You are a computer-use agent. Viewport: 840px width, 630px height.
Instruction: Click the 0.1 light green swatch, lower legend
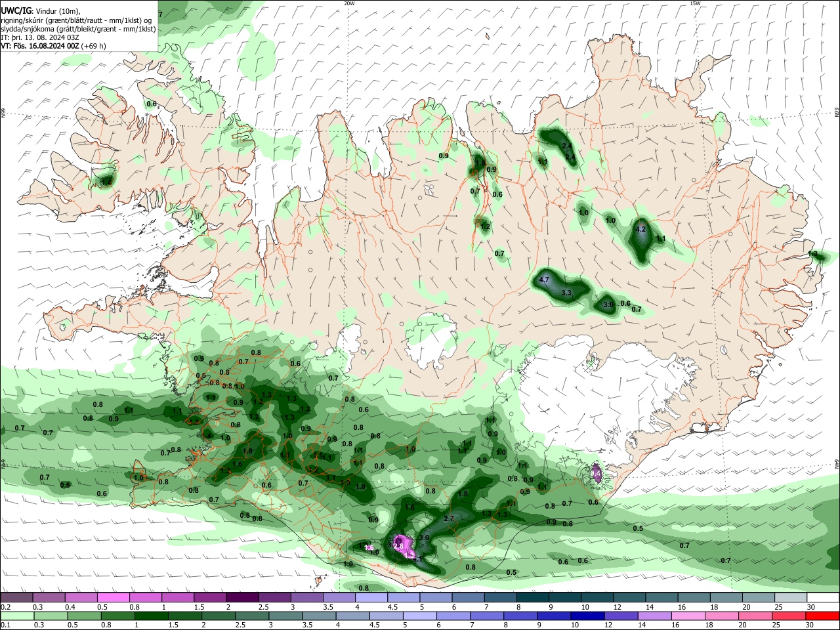pyautogui.click(x=17, y=616)
